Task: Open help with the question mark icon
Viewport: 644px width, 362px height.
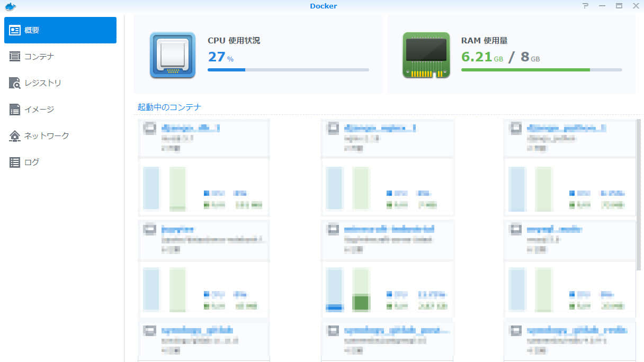Action: (x=585, y=6)
